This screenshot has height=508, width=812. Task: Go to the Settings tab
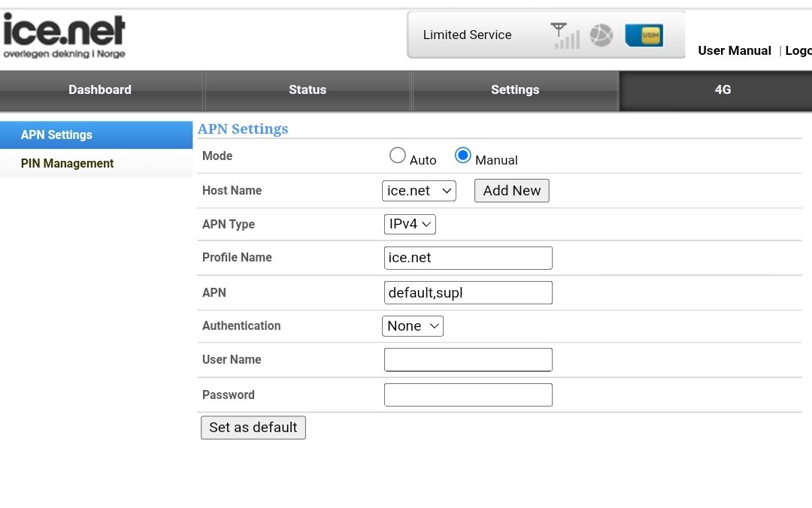click(x=515, y=90)
